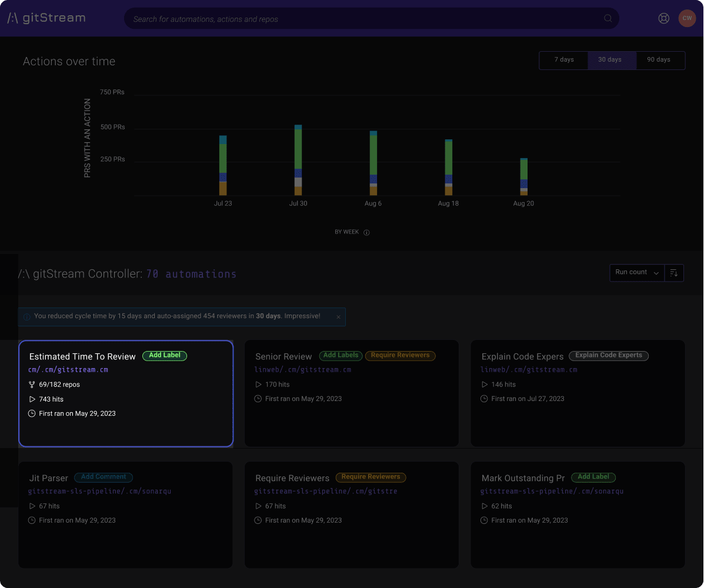The image size is (704, 588).
Task: Select the 90 days range
Action: click(659, 59)
